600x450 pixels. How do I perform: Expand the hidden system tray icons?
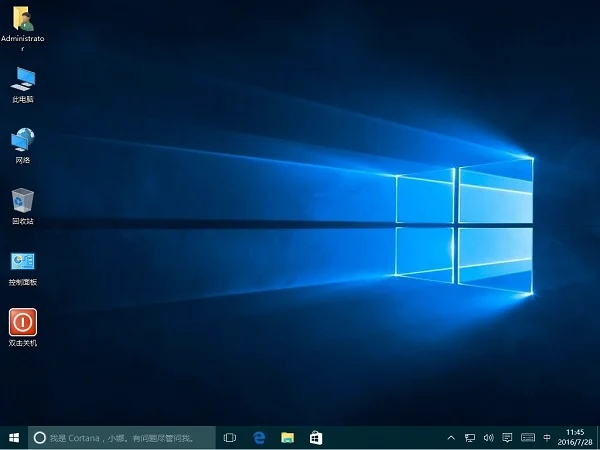(450, 437)
